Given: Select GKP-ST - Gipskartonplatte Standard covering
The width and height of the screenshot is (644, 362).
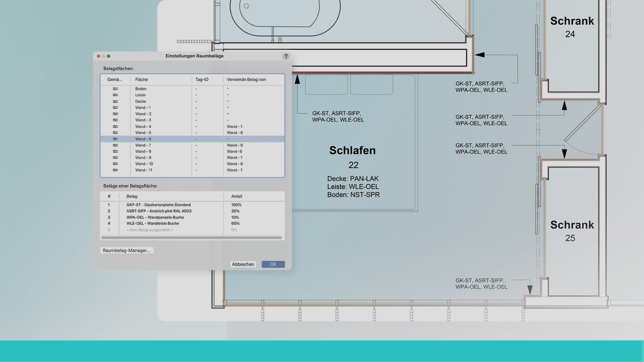Looking at the screenshot, I should point(158,205).
